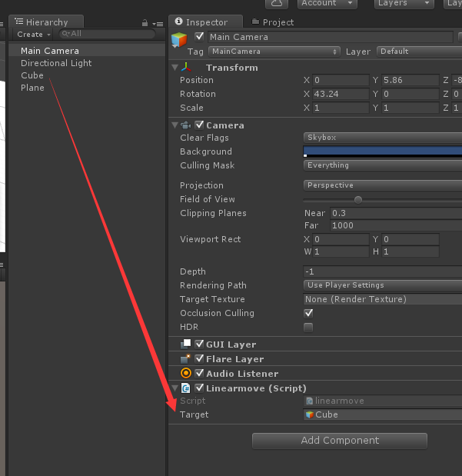Select the Inspector tab
This screenshot has width=462, height=476.
point(206,22)
